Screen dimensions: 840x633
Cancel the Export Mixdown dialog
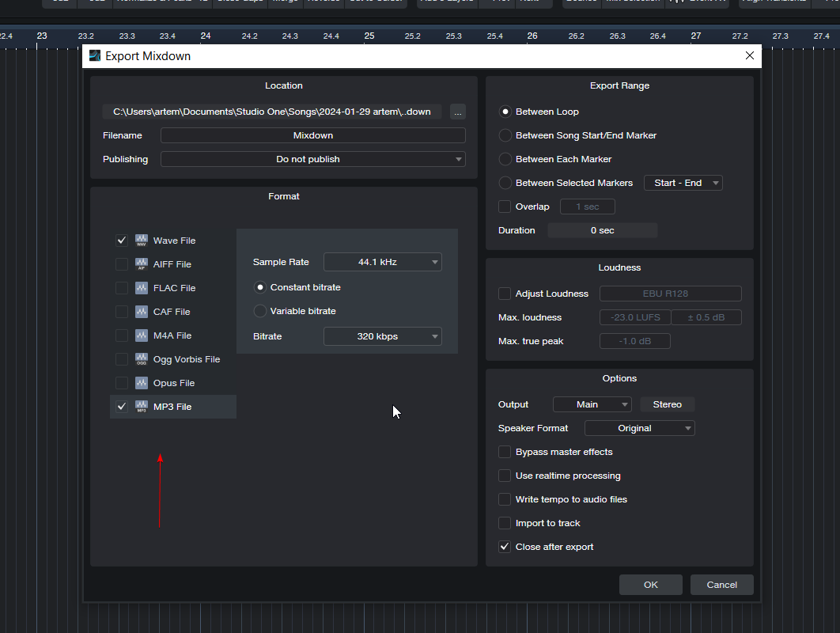[x=721, y=585]
